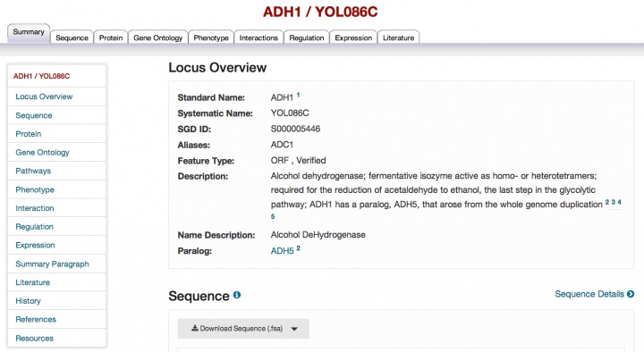Image resolution: width=644 pixels, height=352 pixels.
Task: Click the ADH5 paralog link
Action: [x=282, y=251]
